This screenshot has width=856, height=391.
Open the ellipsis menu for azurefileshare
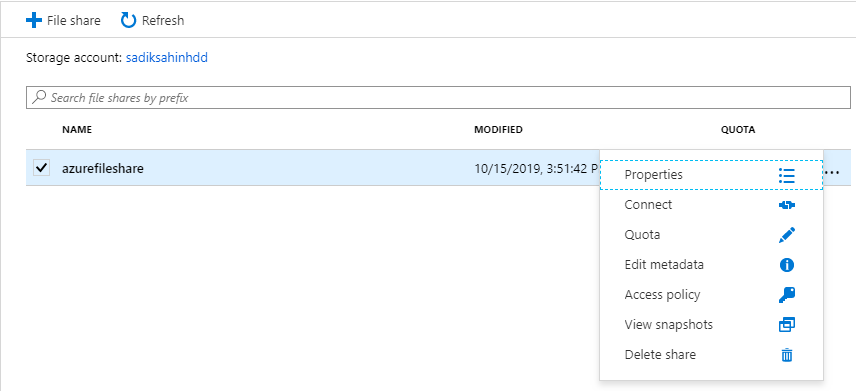pos(833,172)
